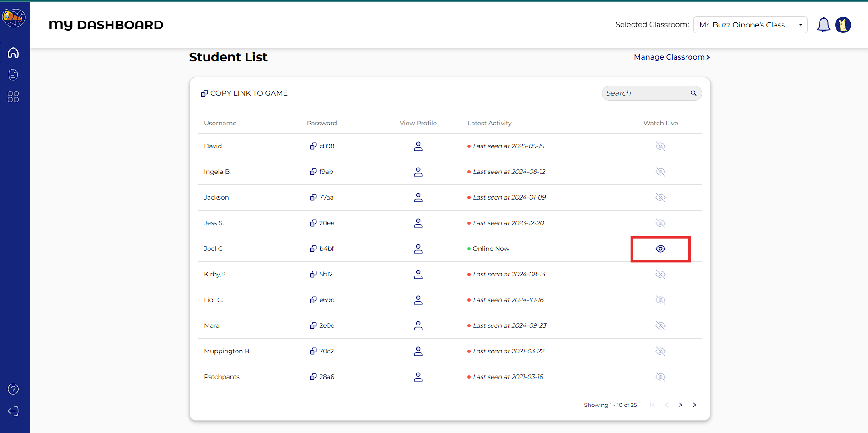Click Kirby,P's crossed-out eye icon
This screenshot has width=868, height=433.
(x=660, y=274)
